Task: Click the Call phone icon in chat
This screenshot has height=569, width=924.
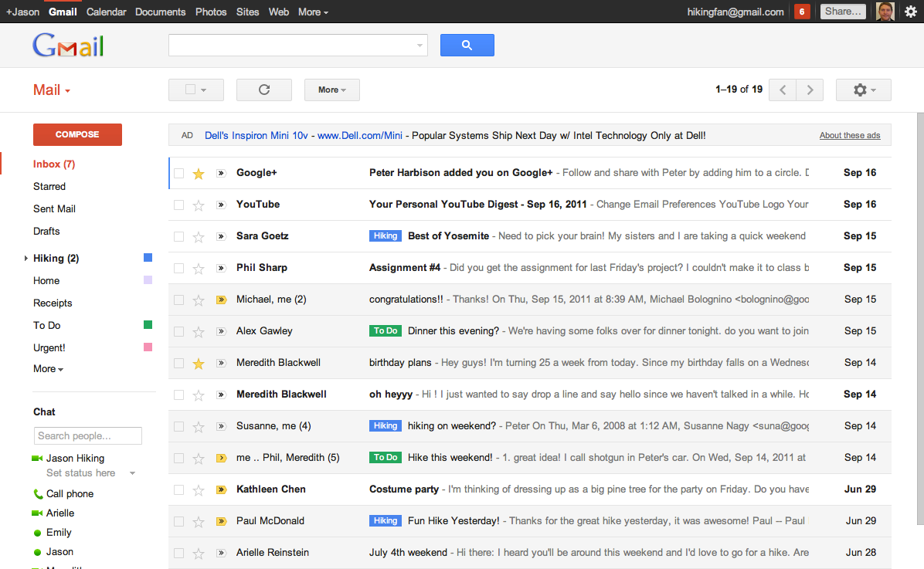Action: [x=38, y=493]
